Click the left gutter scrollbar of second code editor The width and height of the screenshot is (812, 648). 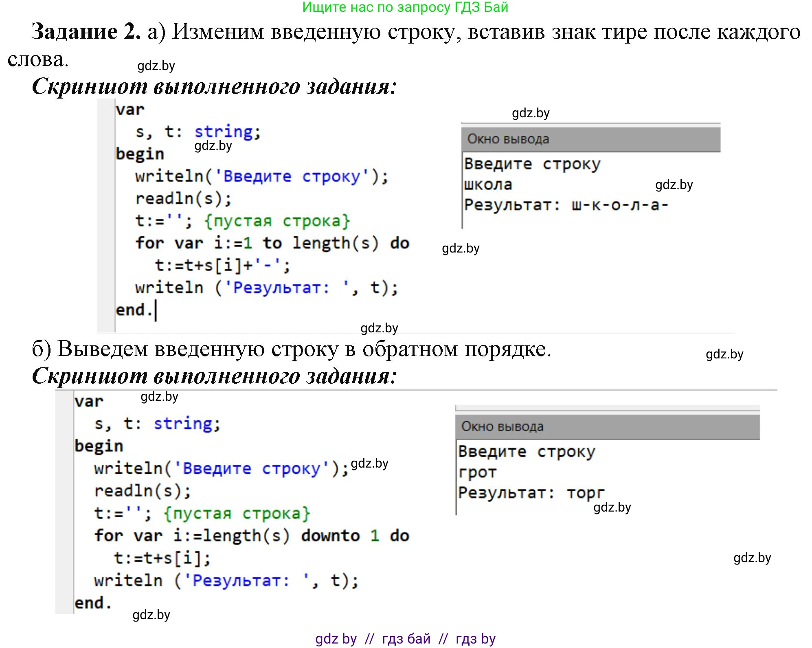click(x=65, y=501)
